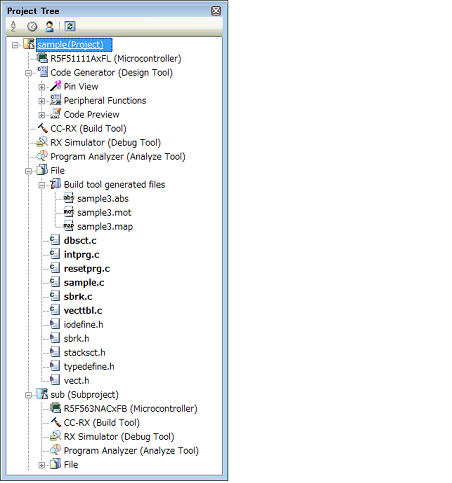Expand the File node under sub Subproject
This screenshot has width=452, height=483.
click(42, 465)
